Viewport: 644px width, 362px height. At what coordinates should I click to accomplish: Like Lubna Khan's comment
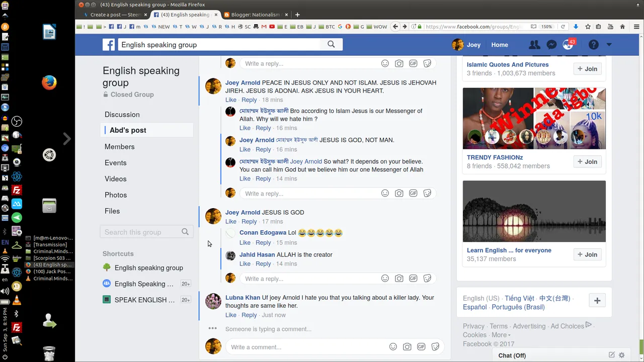231,315
